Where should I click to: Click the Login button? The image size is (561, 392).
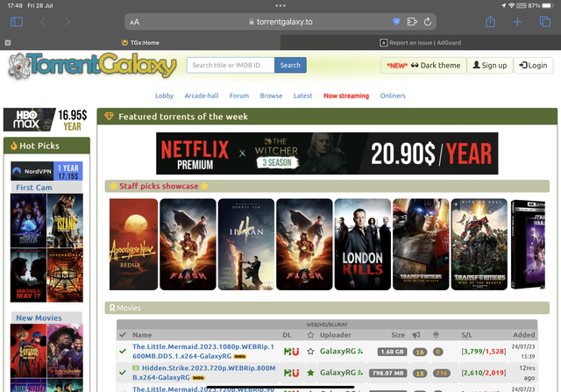coord(533,65)
